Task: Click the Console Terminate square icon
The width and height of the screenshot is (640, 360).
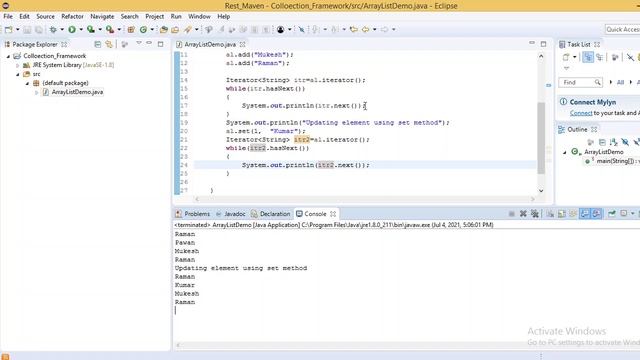Action: point(511,213)
